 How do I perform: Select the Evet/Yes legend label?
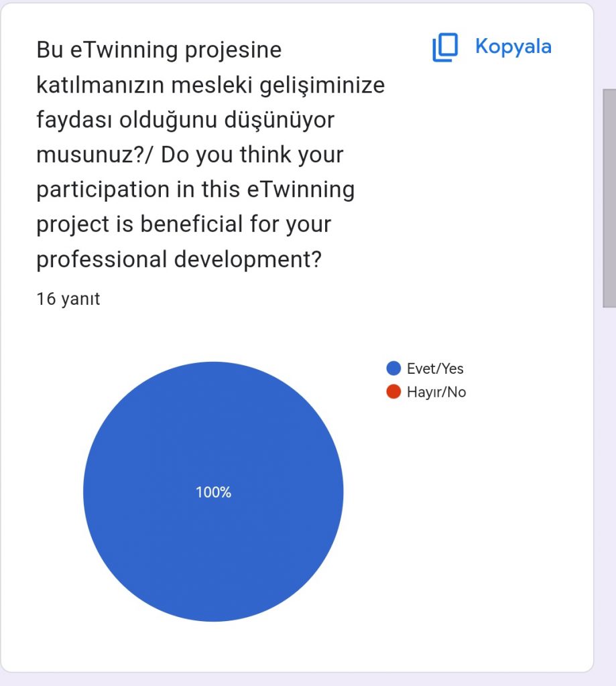pyautogui.click(x=435, y=368)
